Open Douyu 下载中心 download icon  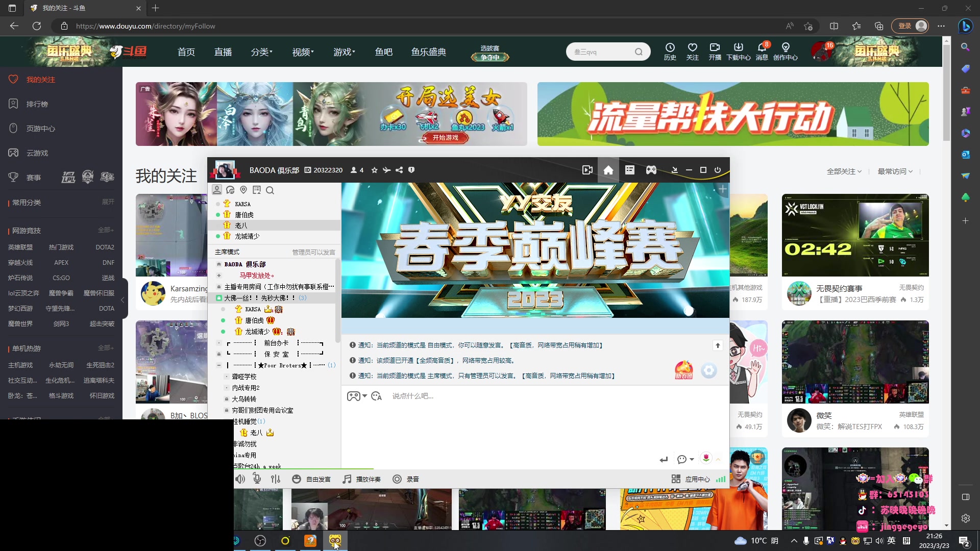click(x=739, y=51)
